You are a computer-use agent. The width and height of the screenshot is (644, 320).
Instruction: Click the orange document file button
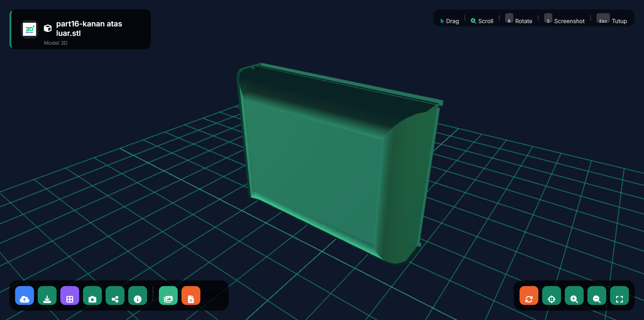pyautogui.click(x=191, y=295)
